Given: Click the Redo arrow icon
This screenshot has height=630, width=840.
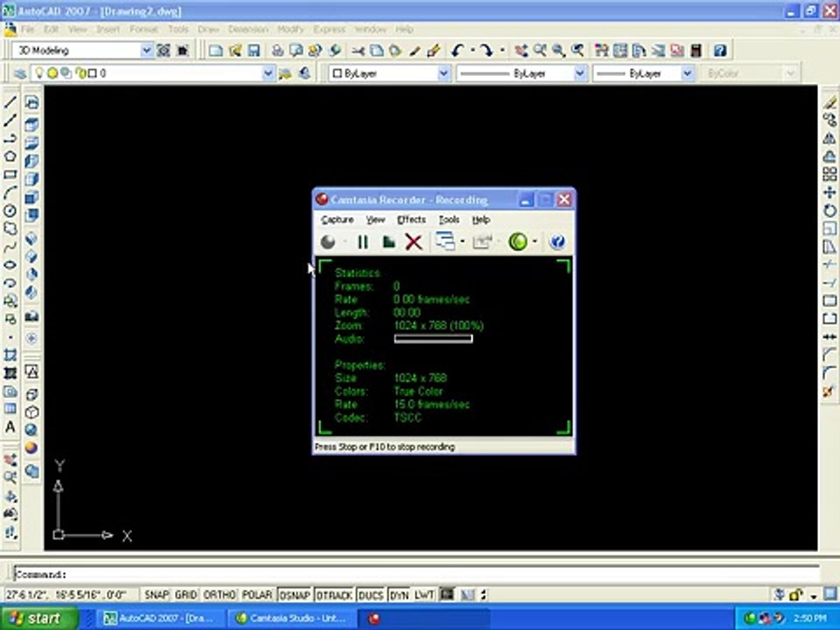Looking at the screenshot, I should click(486, 51).
